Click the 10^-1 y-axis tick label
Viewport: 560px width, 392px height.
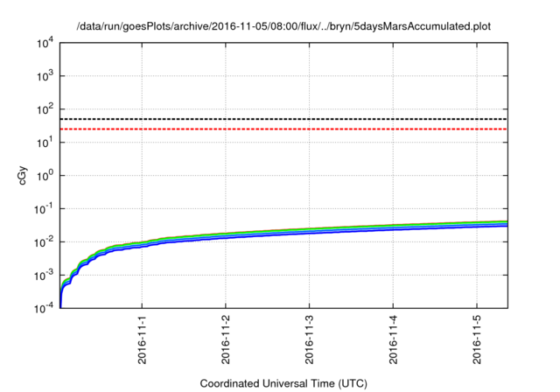pos(45,209)
